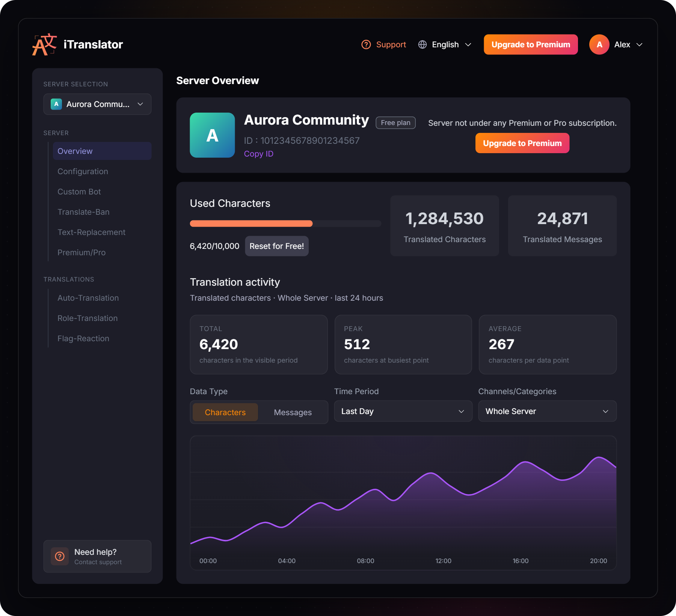676x616 pixels.
Task: Click the Free plan badge
Action: tap(395, 123)
